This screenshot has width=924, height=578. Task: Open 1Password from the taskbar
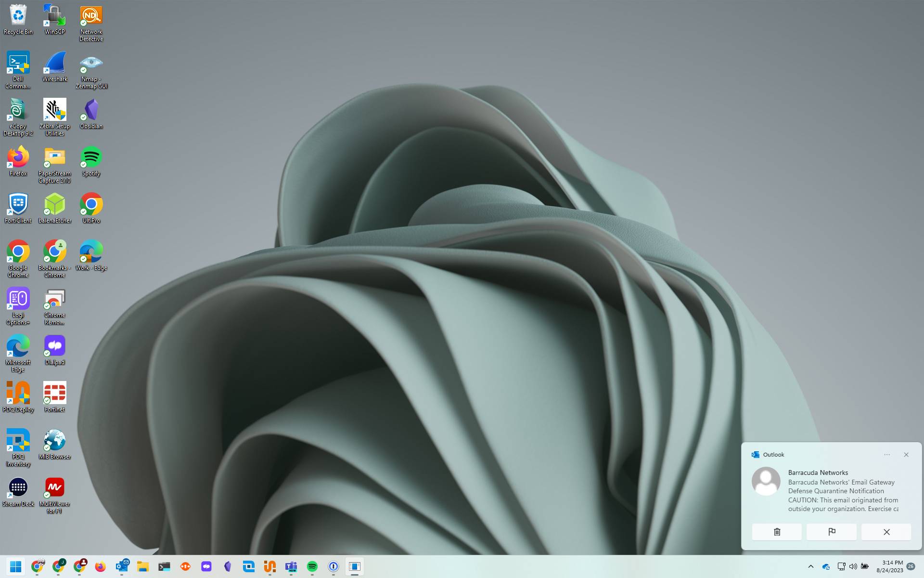(334, 566)
